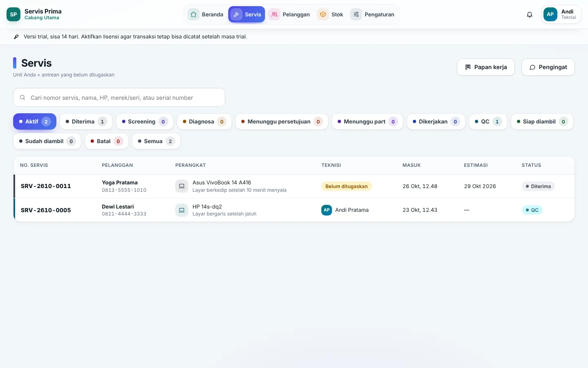Filter by Menunggu part
The image size is (588, 368).
(x=367, y=121)
